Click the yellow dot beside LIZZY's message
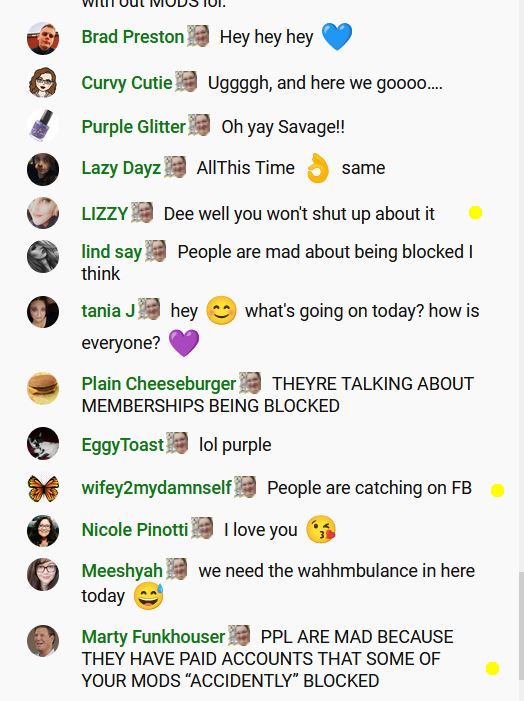 pos(475,213)
